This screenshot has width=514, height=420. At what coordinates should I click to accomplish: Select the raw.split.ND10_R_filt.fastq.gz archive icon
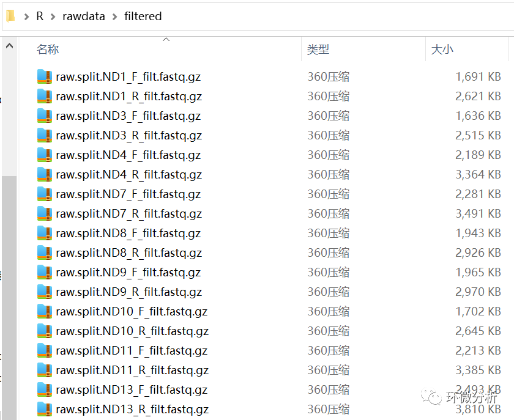tap(45, 331)
